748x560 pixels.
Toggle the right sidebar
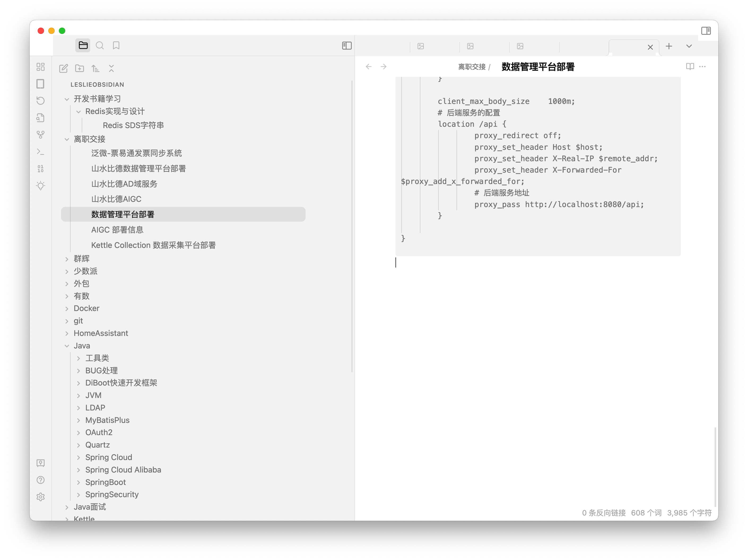click(706, 31)
